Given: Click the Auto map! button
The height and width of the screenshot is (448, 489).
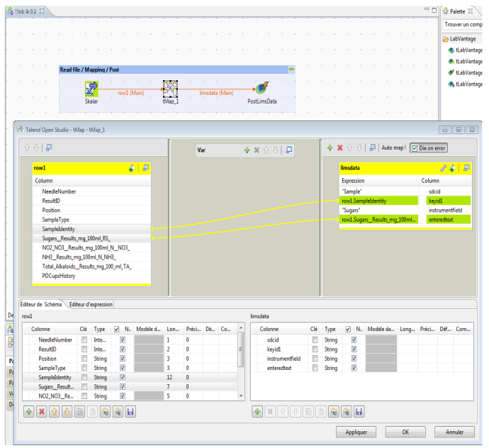Looking at the screenshot, I should (393, 148).
